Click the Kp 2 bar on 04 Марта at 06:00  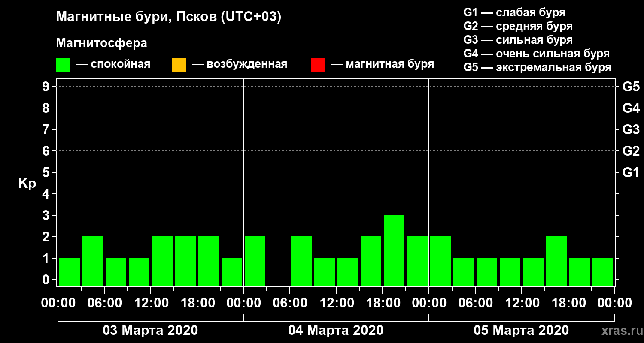(x=301, y=261)
